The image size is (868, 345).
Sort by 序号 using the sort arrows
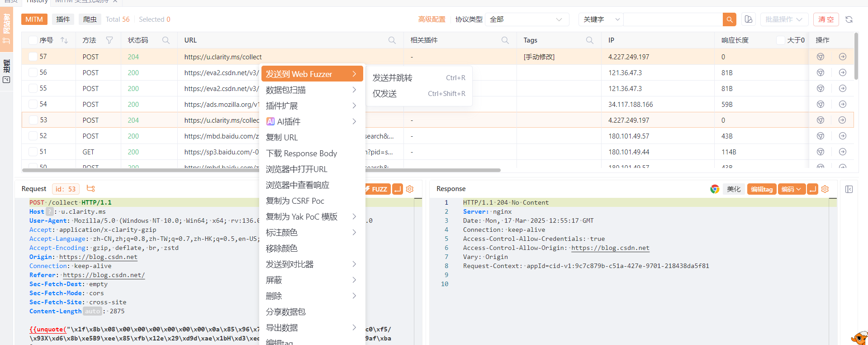[x=64, y=40]
